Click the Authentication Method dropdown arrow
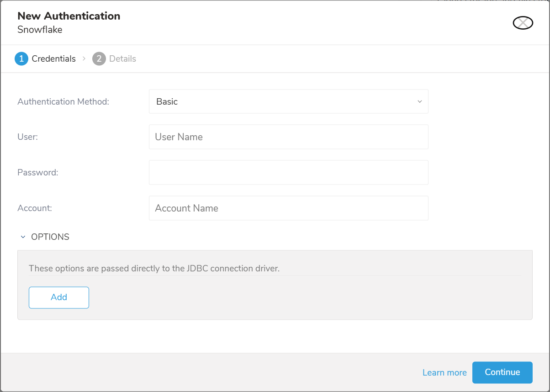The width and height of the screenshot is (550, 392). point(419,101)
